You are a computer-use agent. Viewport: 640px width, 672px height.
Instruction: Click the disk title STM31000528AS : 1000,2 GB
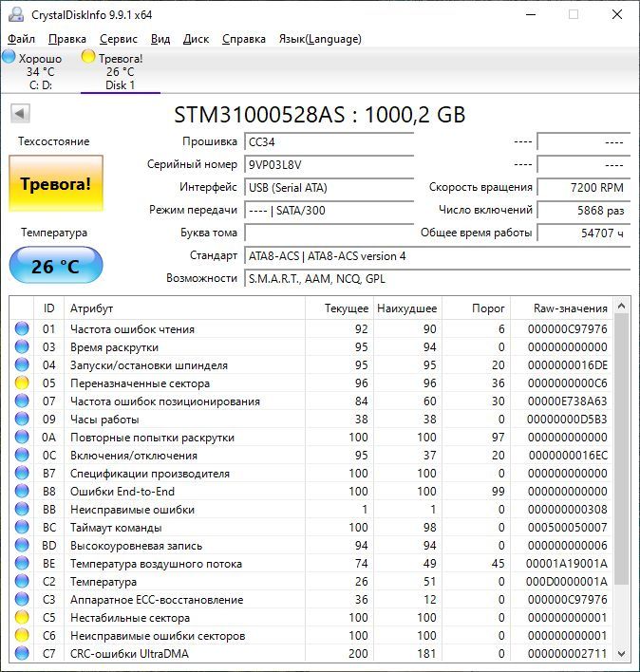[x=320, y=115]
